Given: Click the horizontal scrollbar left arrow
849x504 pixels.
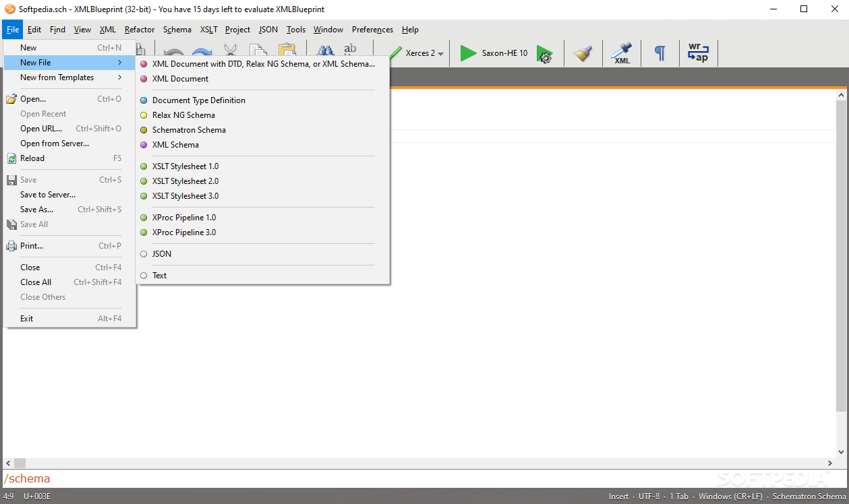Looking at the screenshot, I should pos(8,464).
